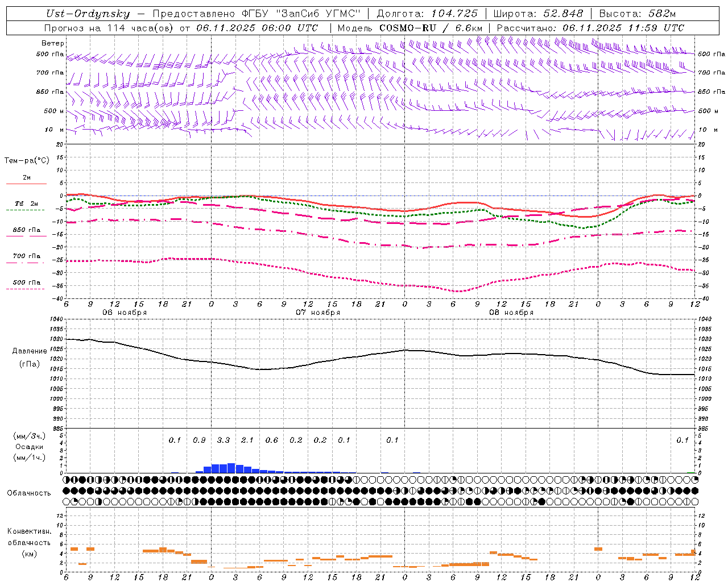728x582 pixels.
Task: Click the 'Конвективн.' convective cloud label
Action: coord(30,531)
